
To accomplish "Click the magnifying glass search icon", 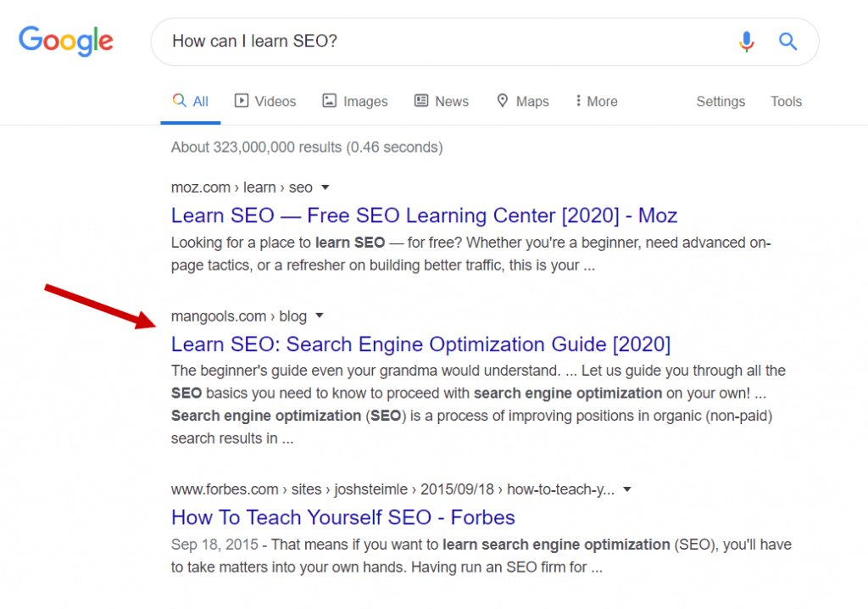I will pyautogui.click(x=787, y=41).
